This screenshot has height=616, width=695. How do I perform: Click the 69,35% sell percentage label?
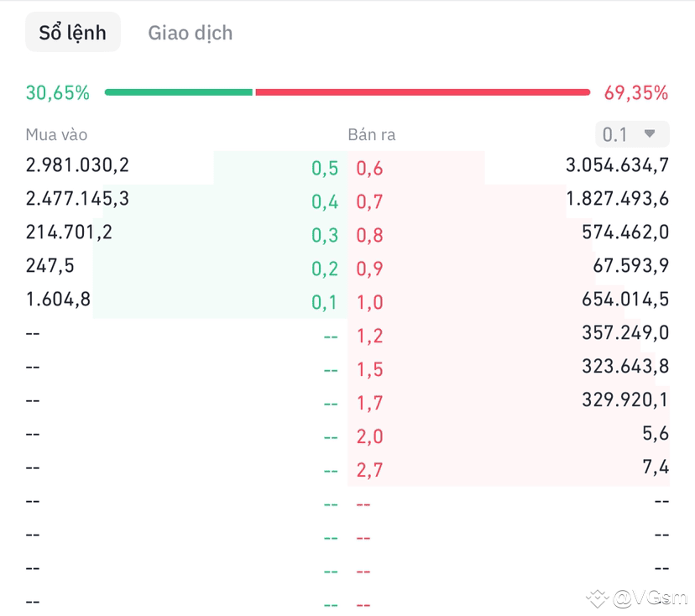(635, 92)
